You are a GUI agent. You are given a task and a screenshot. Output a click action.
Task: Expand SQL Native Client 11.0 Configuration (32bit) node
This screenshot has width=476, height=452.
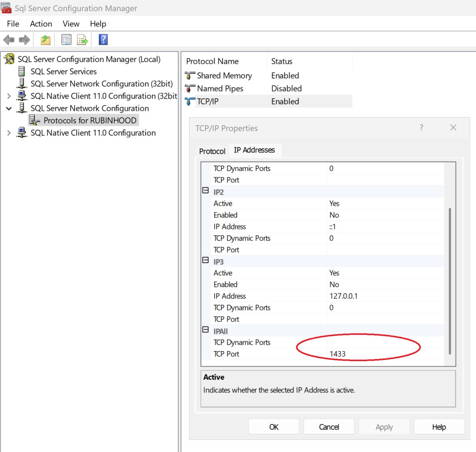(9, 96)
